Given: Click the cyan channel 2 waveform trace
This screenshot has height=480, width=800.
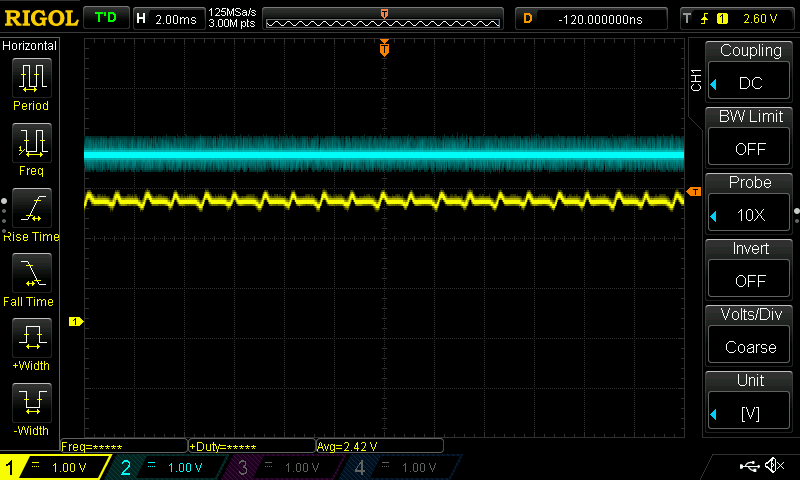Looking at the screenshot, I should point(384,154).
